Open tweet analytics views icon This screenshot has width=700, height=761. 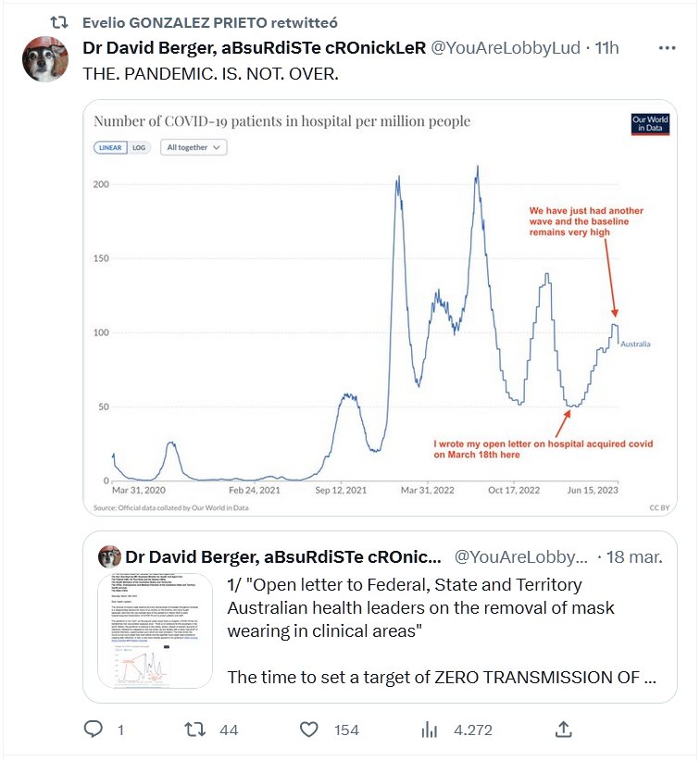(430, 730)
